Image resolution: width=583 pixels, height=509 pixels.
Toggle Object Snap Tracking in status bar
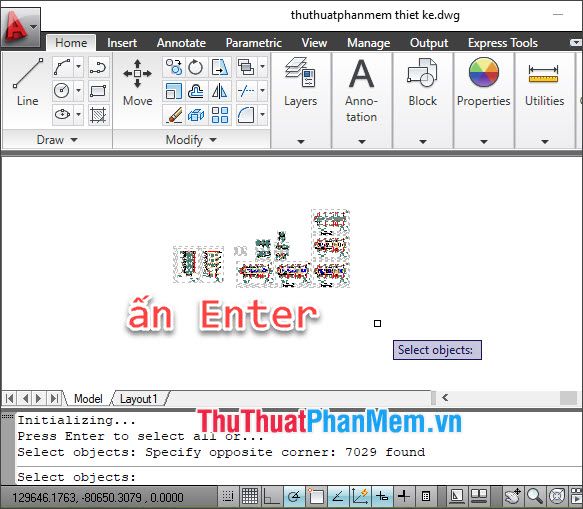pyautogui.click(x=338, y=496)
